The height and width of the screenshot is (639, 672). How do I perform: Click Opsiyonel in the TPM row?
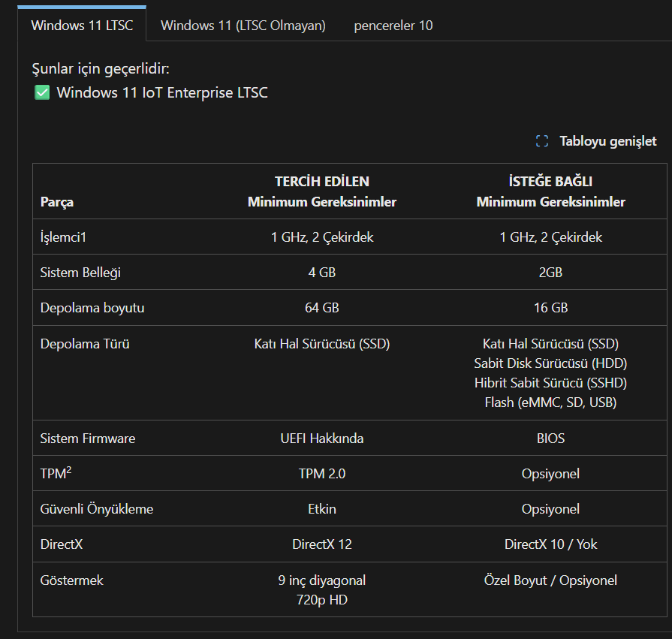[550, 474]
